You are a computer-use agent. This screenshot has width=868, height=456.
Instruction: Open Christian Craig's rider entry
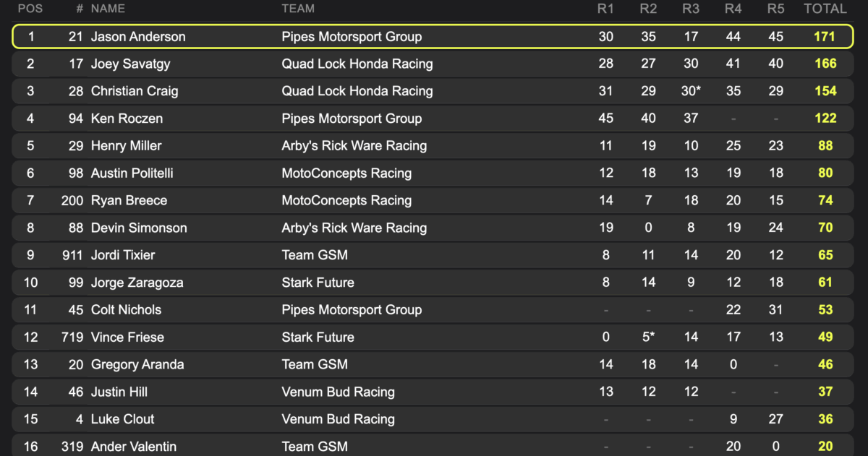(135, 91)
